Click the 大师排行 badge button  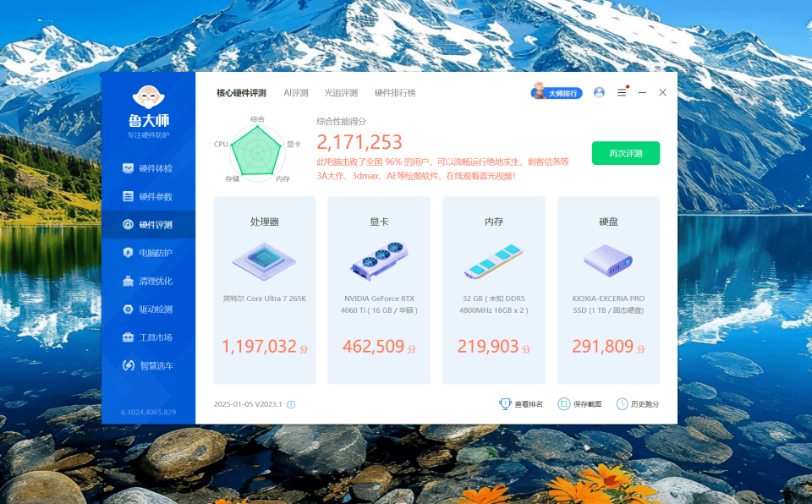[x=557, y=92]
